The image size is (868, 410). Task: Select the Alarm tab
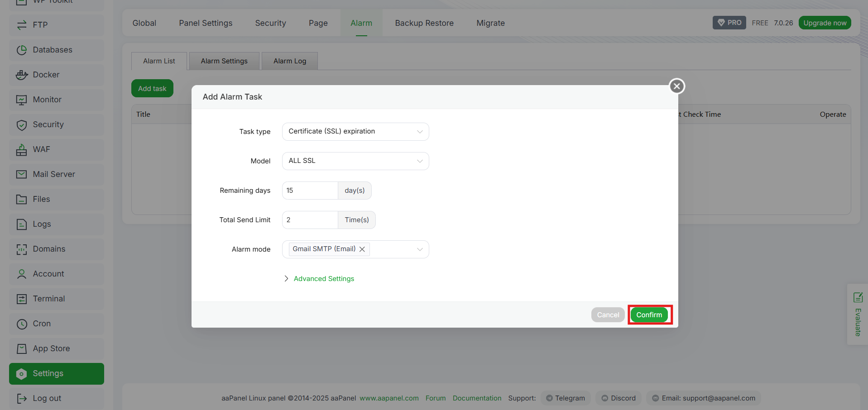(361, 23)
